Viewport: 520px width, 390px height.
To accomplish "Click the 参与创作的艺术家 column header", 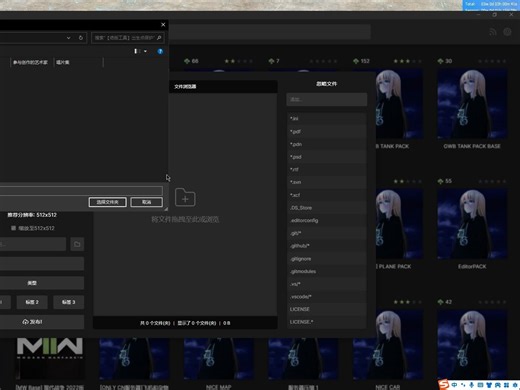I will 30,62.
